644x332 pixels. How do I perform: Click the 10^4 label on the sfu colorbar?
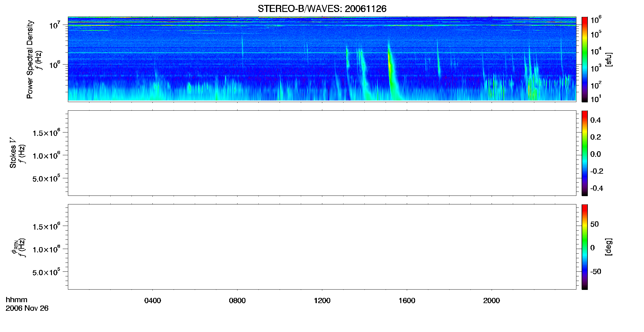point(596,51)
